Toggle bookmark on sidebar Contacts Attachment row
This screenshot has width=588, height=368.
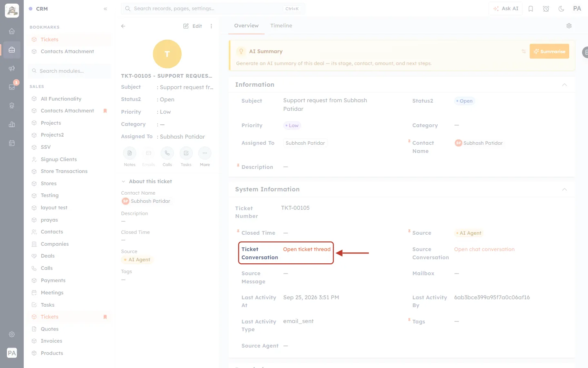click(105, 111)
